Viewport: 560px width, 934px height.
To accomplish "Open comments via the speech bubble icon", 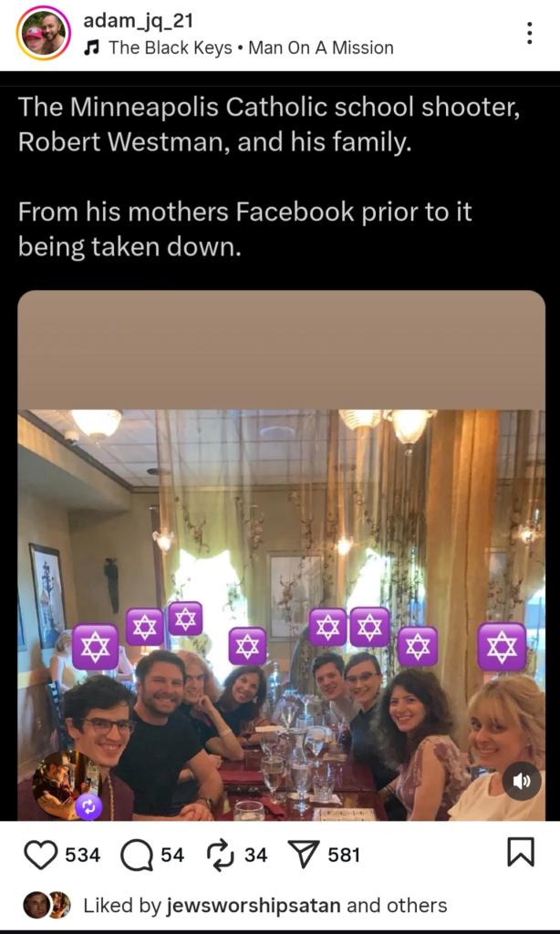I will [x=136, y=855].
